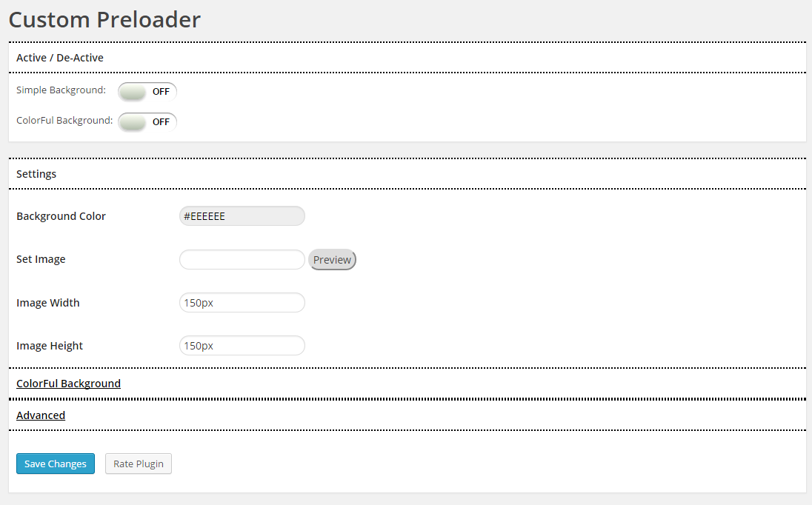The width and height of the screenshot is (812, 505).
Task: Expand the ColorFul Background section
Action: point(68,384)
